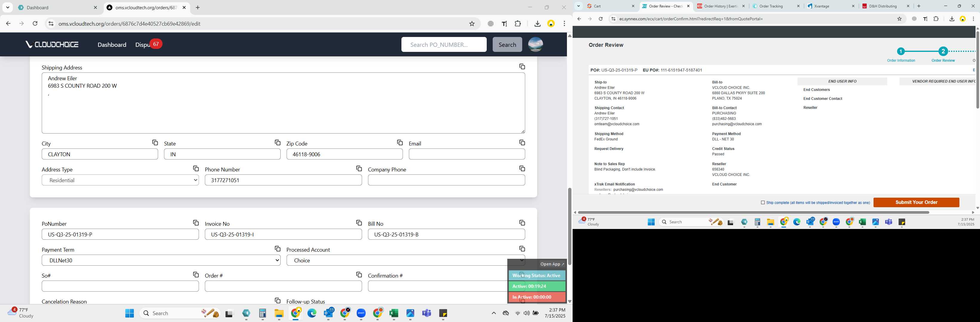Open Microsoft Teams from main bottom taskbar
980x322 pixels.
(426, 313)
